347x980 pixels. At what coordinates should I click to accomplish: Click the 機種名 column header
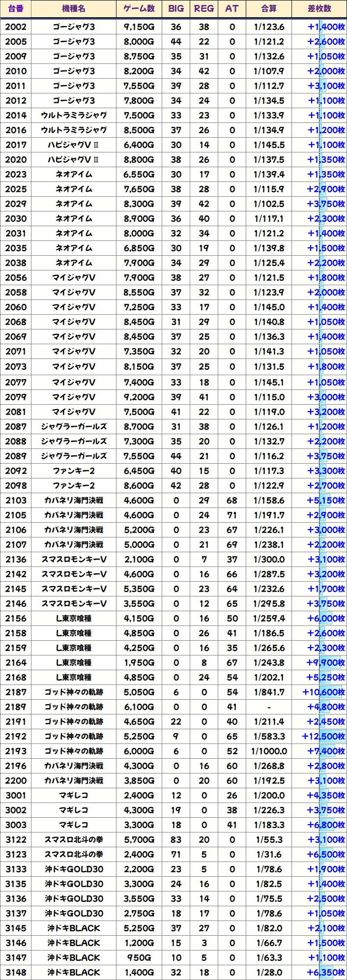[x=74, y=9]
